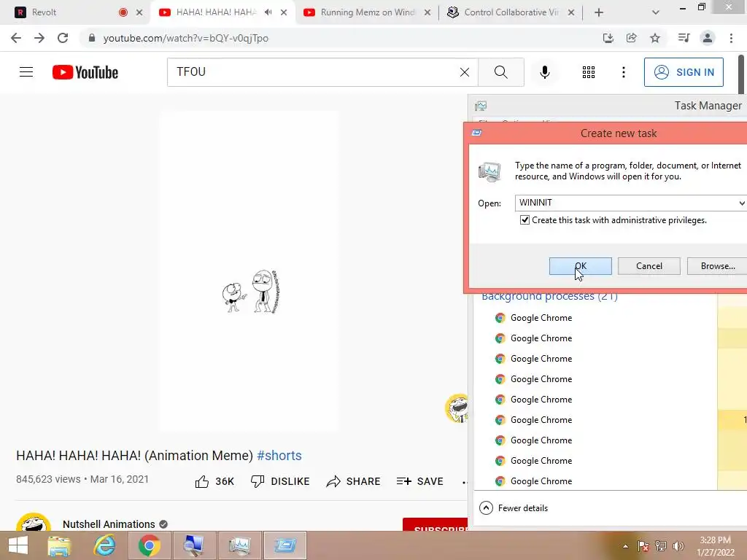The width and height of the screenshot is (747, 560).
Task: Click the Action Center flag tray icon
Action: [643, 546]
